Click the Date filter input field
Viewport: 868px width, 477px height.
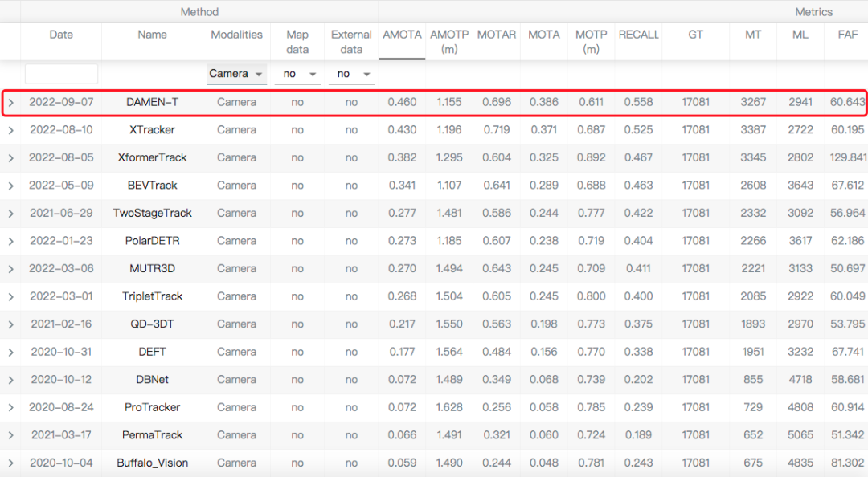(x=61, y=74)
